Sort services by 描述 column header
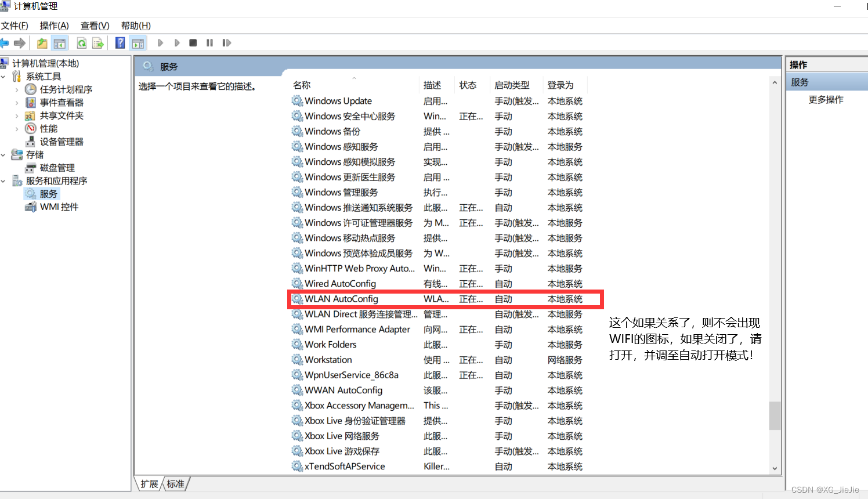Image resolution: width=868 pixels, height=499 pixels. coord(436,85)
